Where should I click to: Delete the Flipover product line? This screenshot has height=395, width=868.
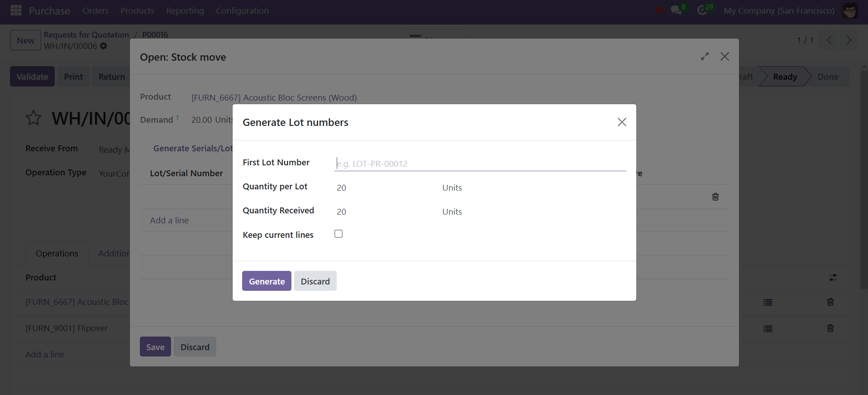click(x=830, y=328)
